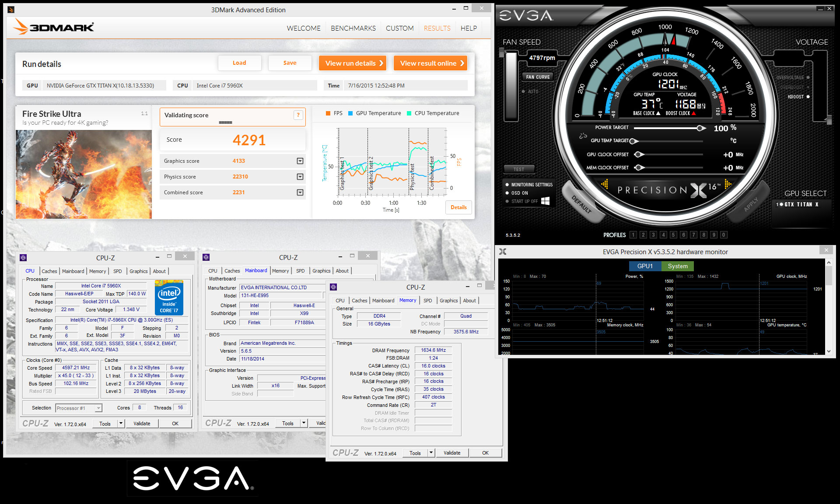Image resolution: width=840 pixels, height=504 pixels.
Task: Click the left yellow arrow in Precision X
Action: coord(605,184)
